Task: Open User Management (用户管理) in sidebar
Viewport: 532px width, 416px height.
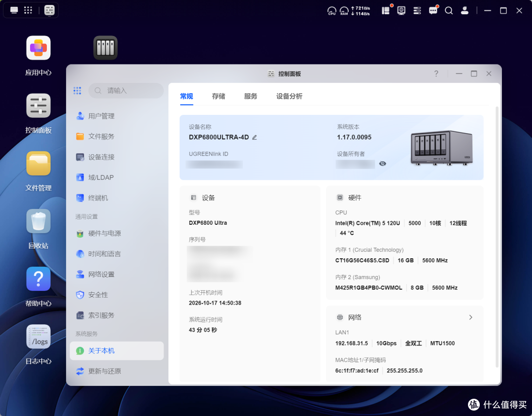Action: coord(117,116)
